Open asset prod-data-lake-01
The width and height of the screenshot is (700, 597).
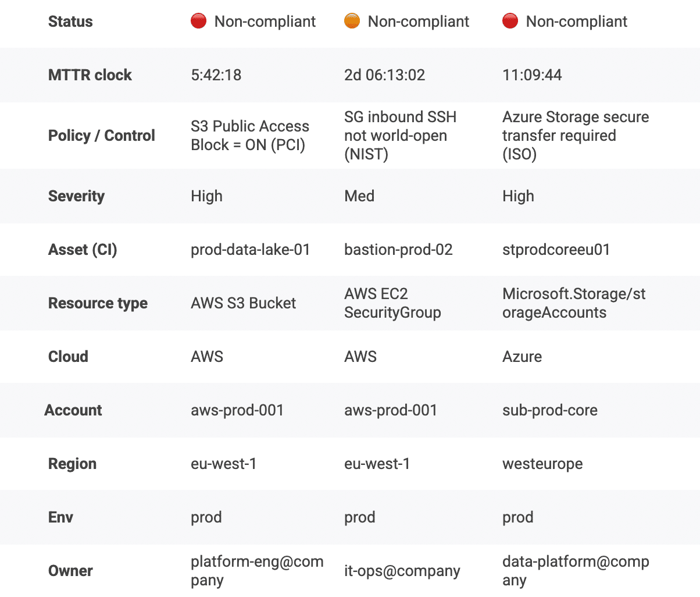(x=250, y=250)
